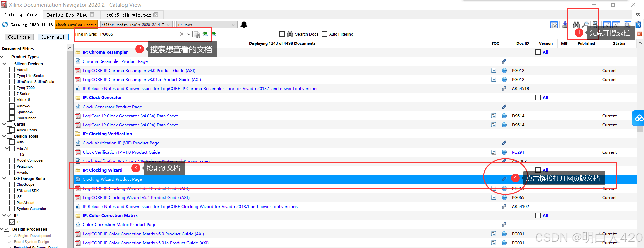This screenshot has width=644, height=248.
Task: Open the Find in Grid history dropdown arrow
Action: (189, 34)
